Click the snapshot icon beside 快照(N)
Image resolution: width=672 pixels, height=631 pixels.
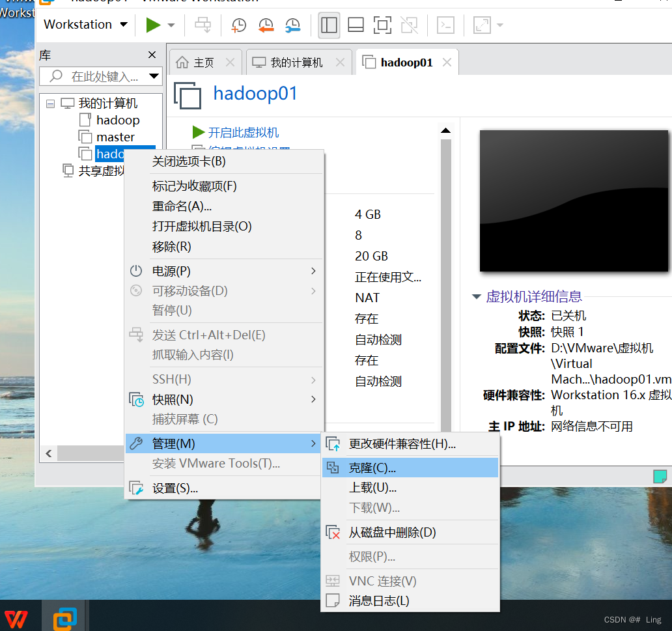pyautogui.click(x=136, y=400)
